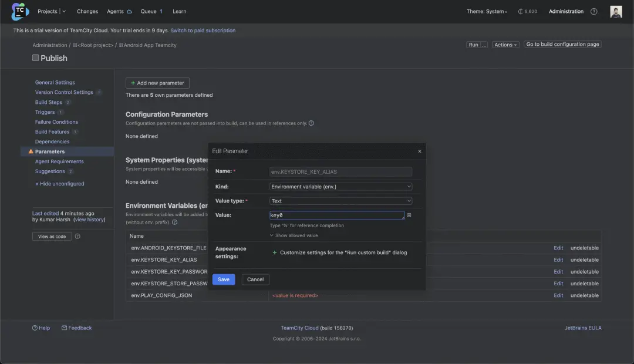This screenshot has height=364, width=634.
Task: Click the Agents cloud icon
Action: pyautogui.click(x=129, y=12)
